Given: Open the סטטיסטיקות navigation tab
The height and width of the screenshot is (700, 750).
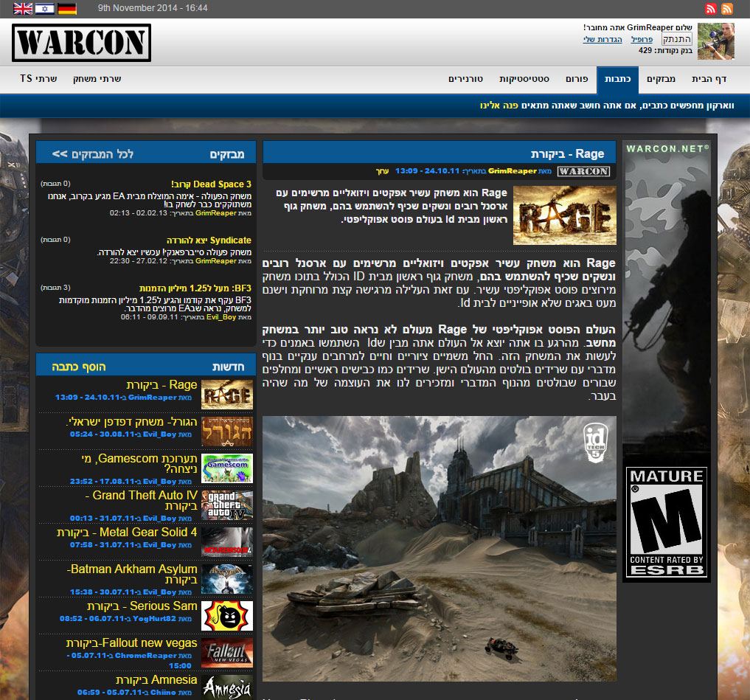Looking at the screenshot, I should point(524,79).
